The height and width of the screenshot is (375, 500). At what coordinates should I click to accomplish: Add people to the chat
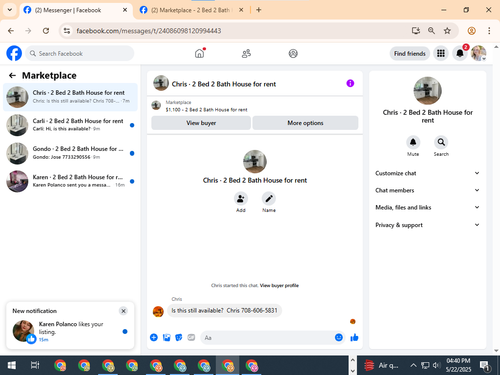(241, 199)
